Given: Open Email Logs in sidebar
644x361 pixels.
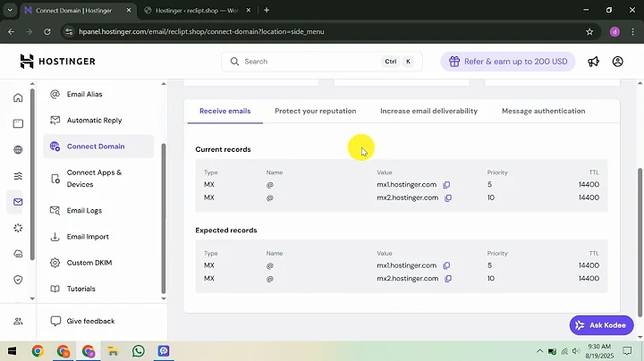Looking at the screenshot, I should point(98,211).
